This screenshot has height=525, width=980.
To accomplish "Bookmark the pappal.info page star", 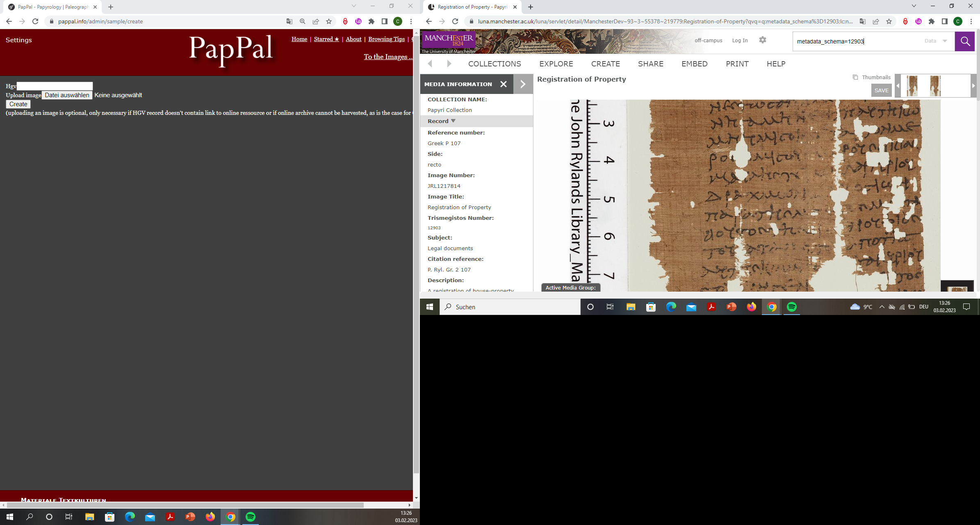I will 329,21.
